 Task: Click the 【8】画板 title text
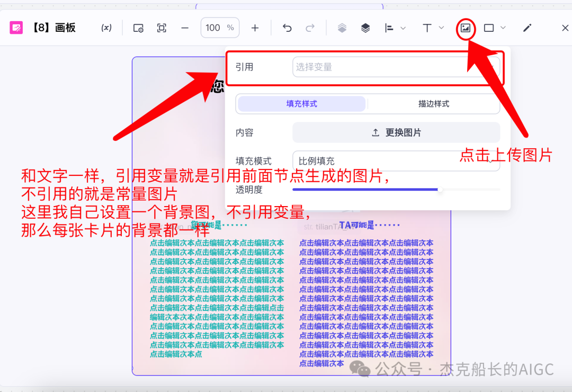click(53, 28)
